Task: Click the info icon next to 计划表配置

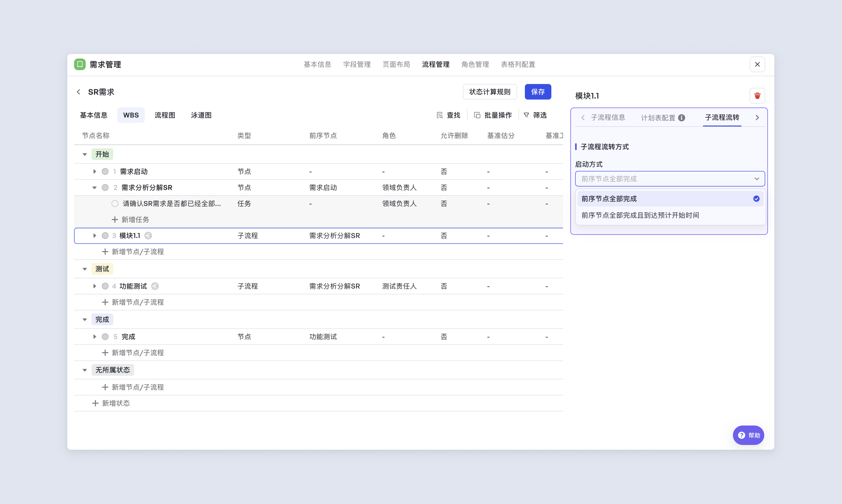Action: click(682, 118)
